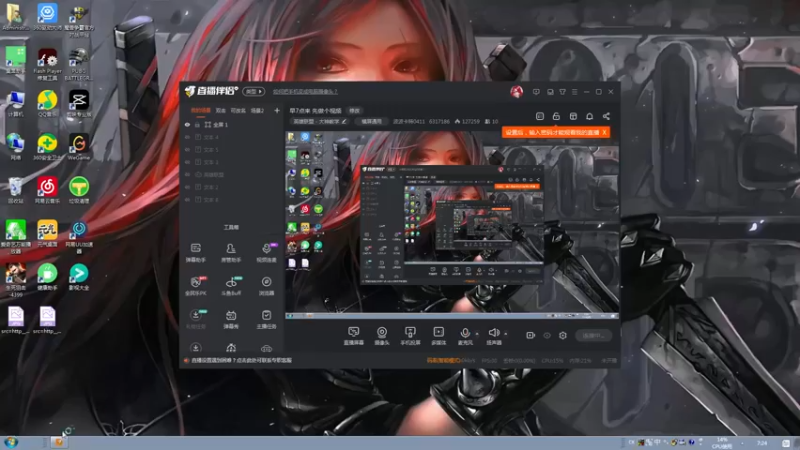The height and width of the screenshot is (450, 800).
Task: Switch to the 场景2 scene tab
Action: [257, 110]
